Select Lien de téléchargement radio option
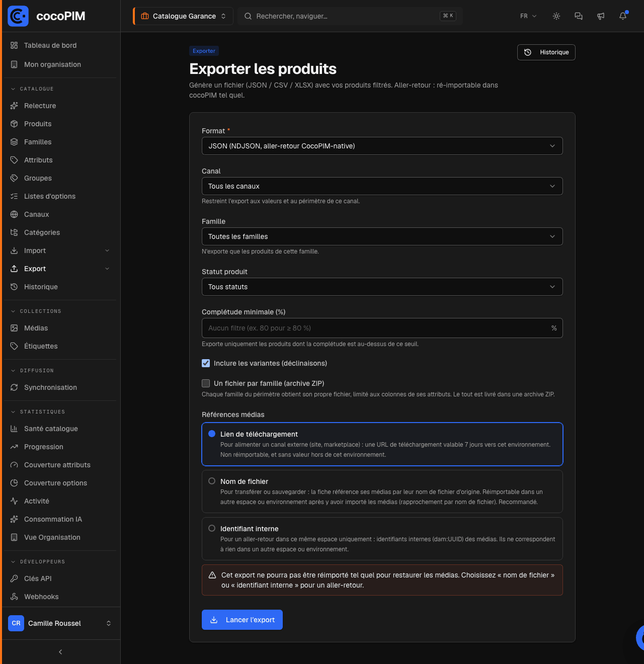The image size is (644, 664). click(212, 434)
